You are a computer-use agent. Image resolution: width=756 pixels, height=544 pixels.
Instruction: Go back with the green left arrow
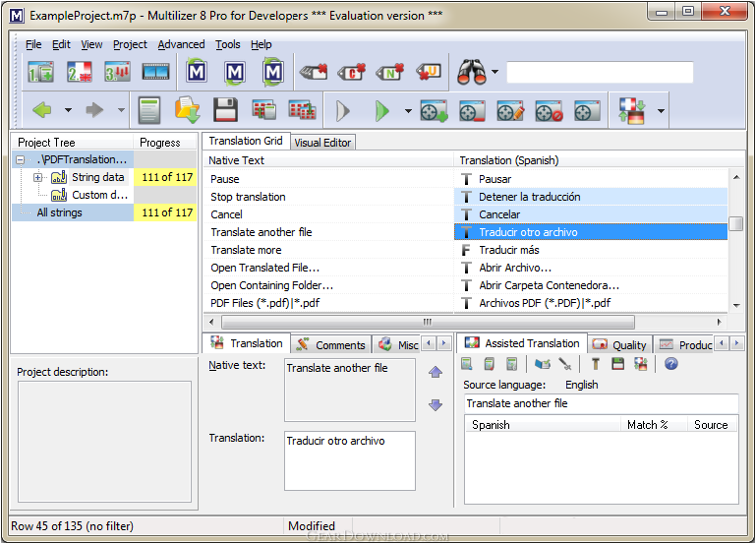(42, 110)
